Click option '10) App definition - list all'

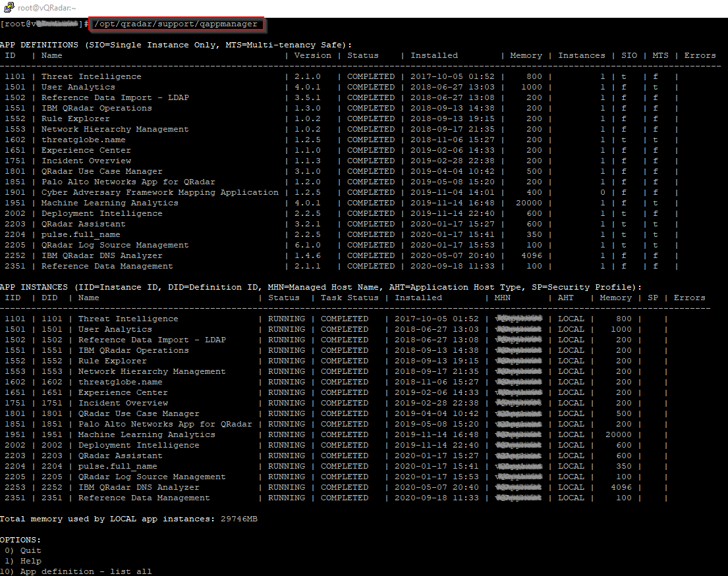(76, 572)
